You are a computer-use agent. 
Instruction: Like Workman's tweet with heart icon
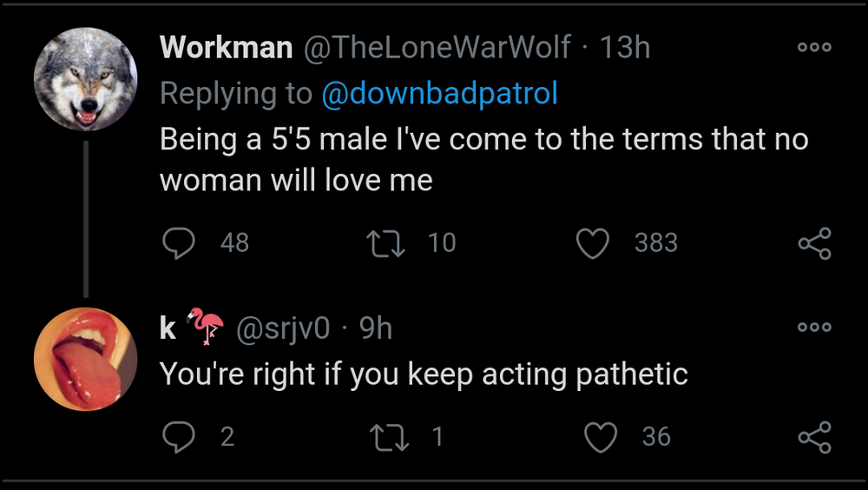(594, 243)
